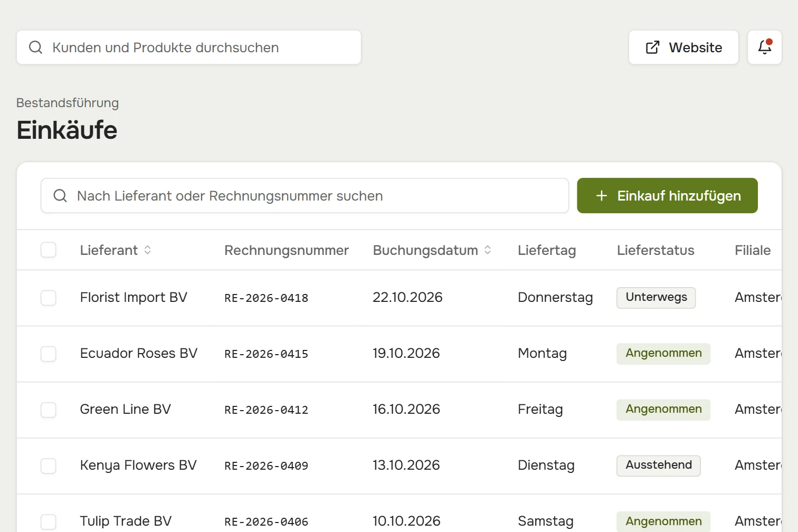The height and width of the screenshot is (532, 798).
Task: Open the Website button
Action: (x=683, y=47)
